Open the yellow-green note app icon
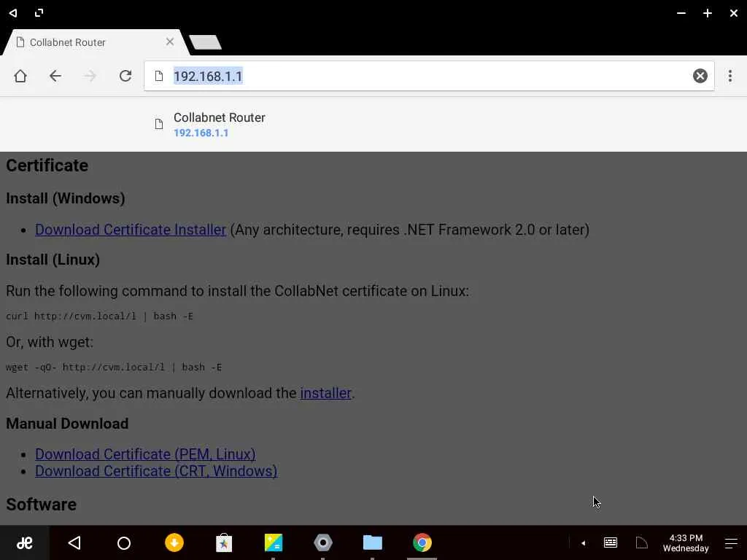 coord(274,542)
